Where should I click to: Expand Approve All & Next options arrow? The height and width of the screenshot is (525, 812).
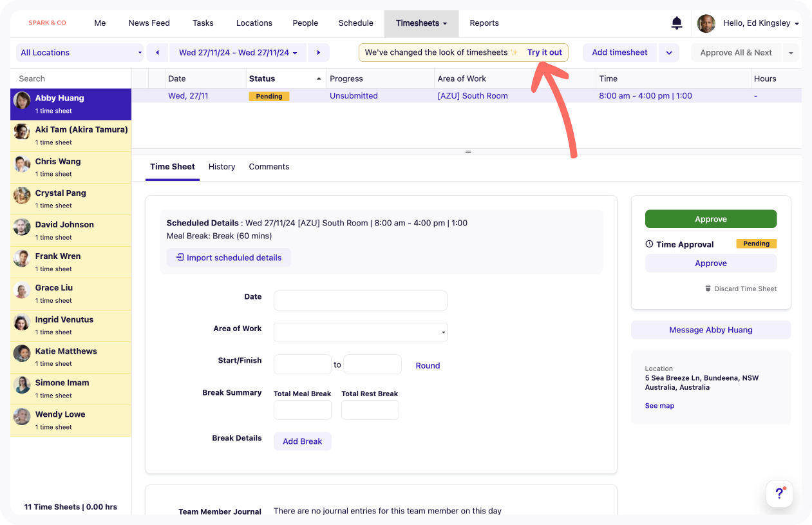tap(791, 53)
